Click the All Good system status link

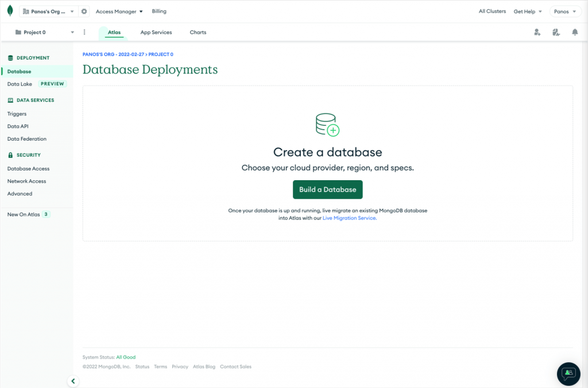pos(126,357)
